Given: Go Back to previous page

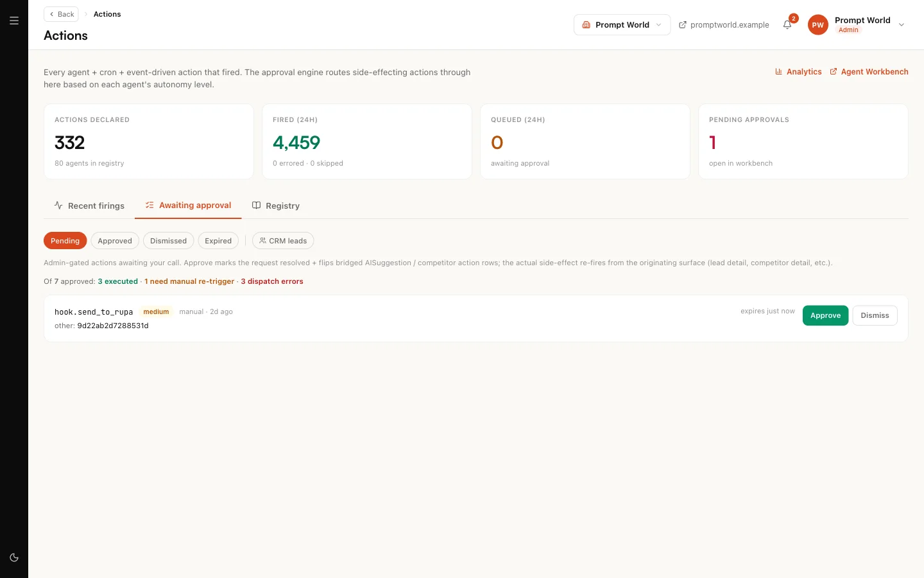Looking at the screenshot, I should tap(61, 14).
